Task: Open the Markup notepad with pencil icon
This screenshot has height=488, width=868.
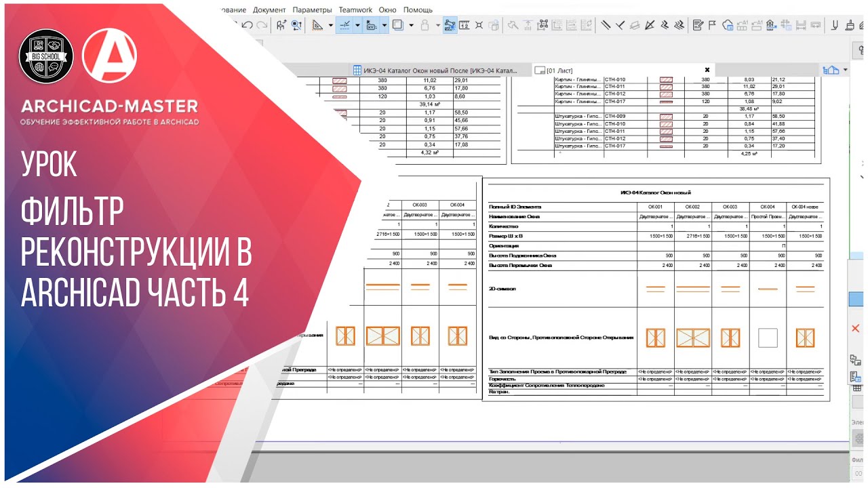Action: pos(698,25)
